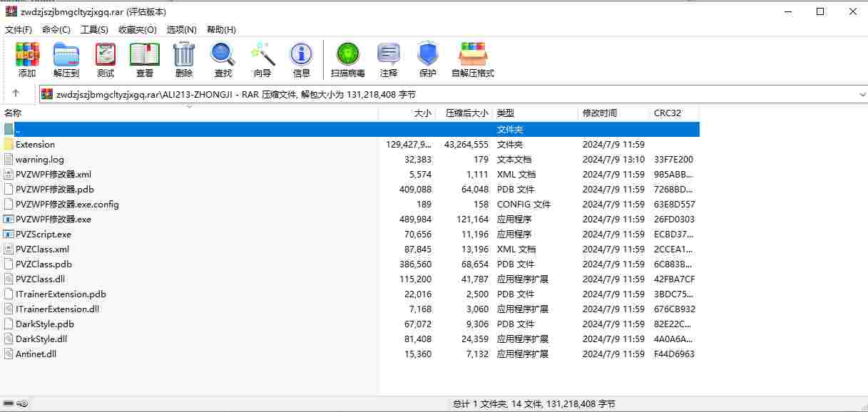Viewport: 868px width, 412px height.
Task: Expand the address bar path dropdown
Action: [x=862, y=94]
